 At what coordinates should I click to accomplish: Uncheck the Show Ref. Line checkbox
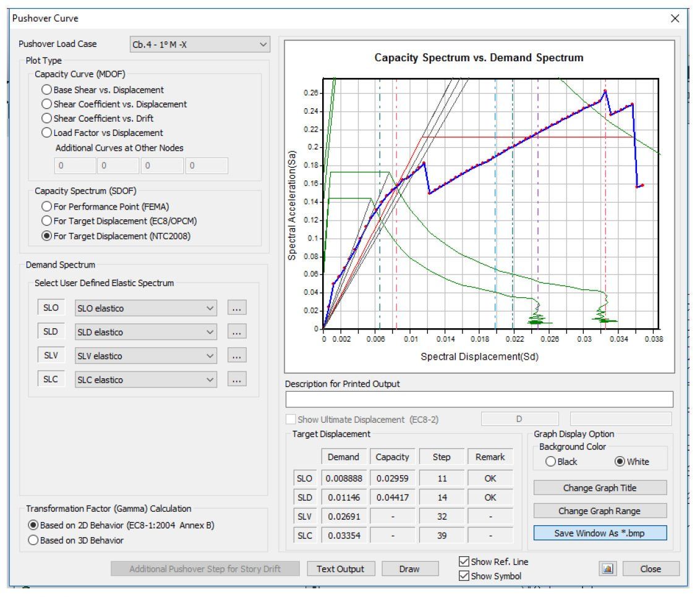[464, 562]
